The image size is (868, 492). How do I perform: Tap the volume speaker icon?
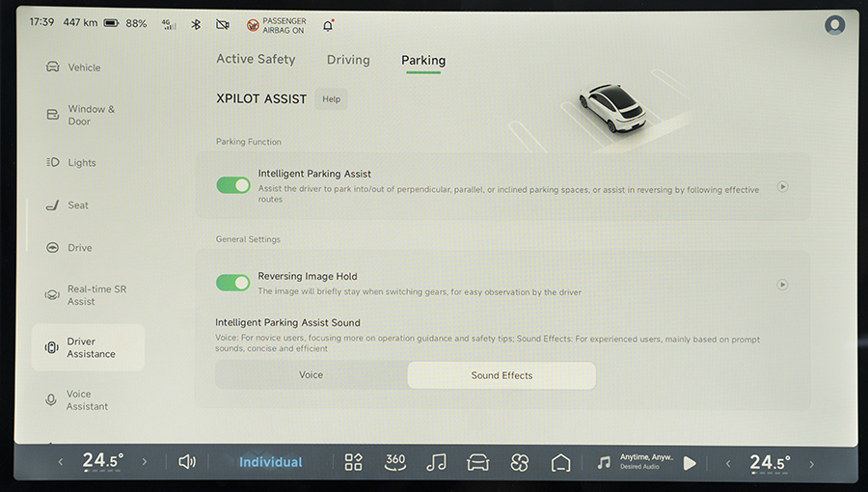187,462
